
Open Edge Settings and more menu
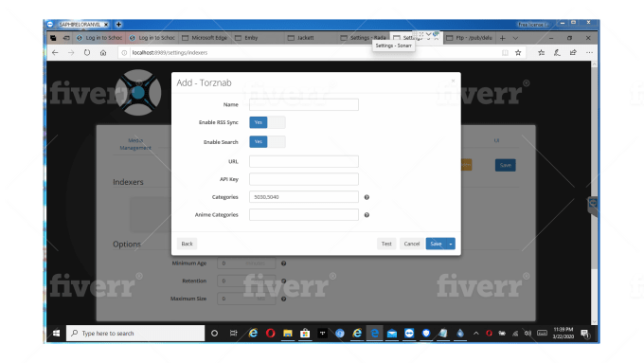(589, 53)
